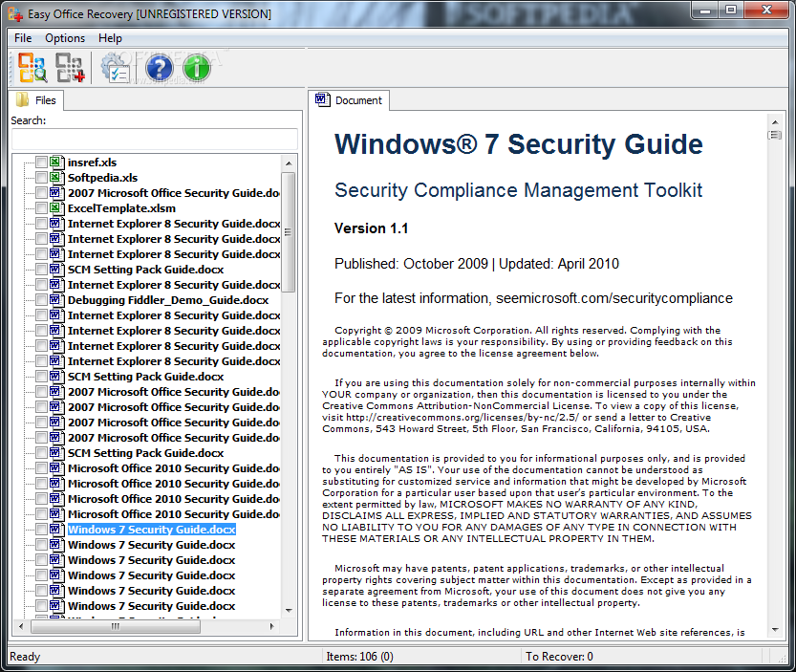Click the 'Ready' status bar text
The height and width of the screenshot is (672, 796).
tap(25, 657)
